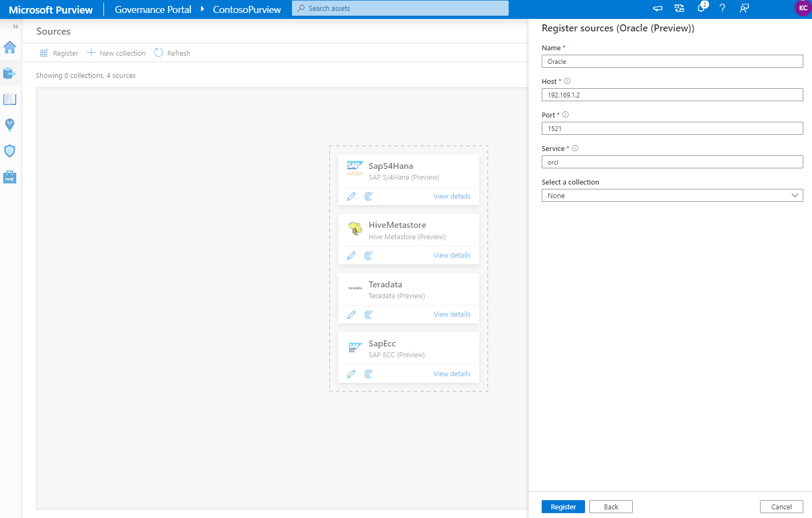View details of Teradata source

point(452,314)
